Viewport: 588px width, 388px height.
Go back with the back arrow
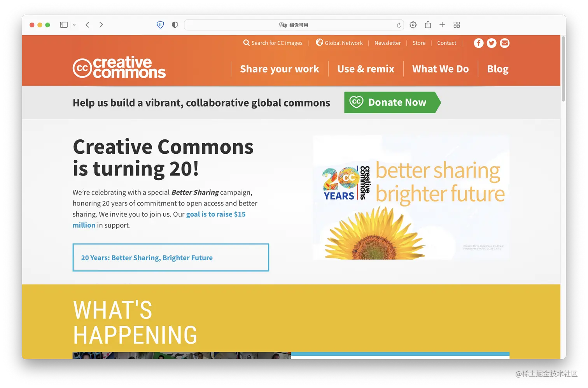(87, 25)
